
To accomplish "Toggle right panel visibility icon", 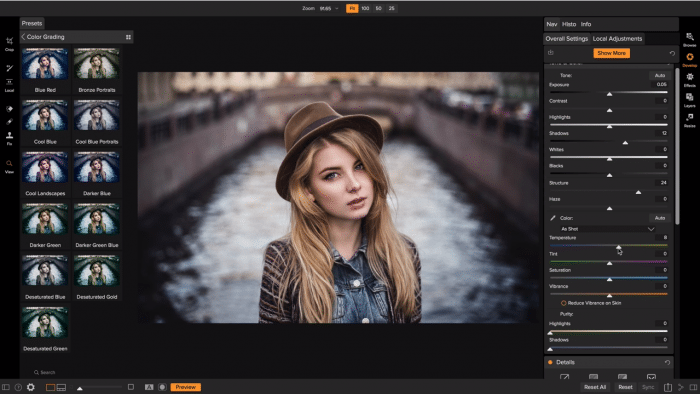I will [x=693, y=387].
